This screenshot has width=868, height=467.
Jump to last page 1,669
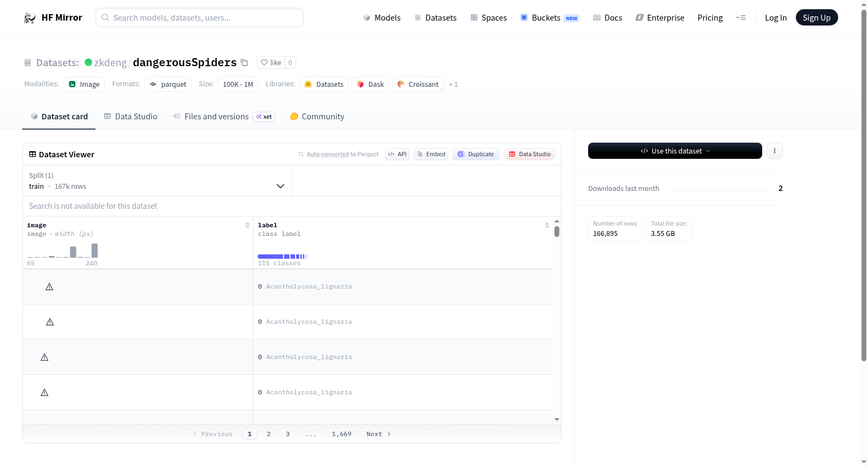point(342,434)
